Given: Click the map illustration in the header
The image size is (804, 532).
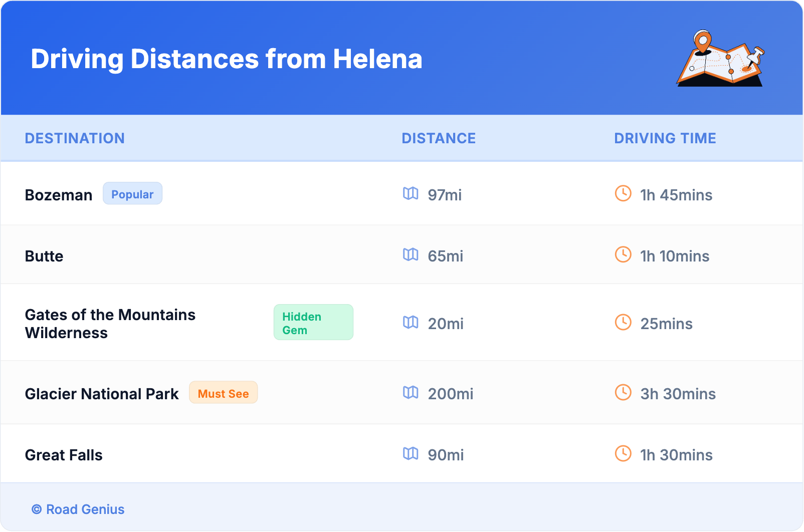Looking at the screenshot, I should [720, 59].
